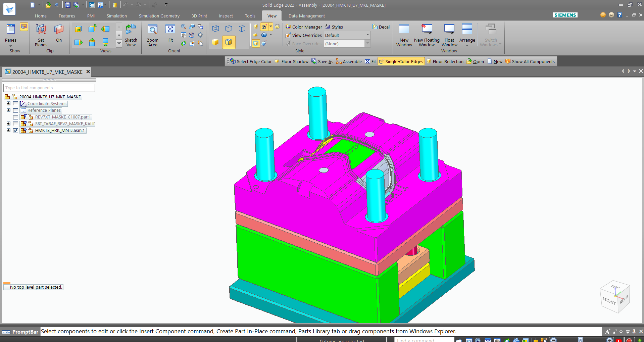The image size is (644, 342).
Task: Click the front view icon in Views
Action: [x=78, y=29]
